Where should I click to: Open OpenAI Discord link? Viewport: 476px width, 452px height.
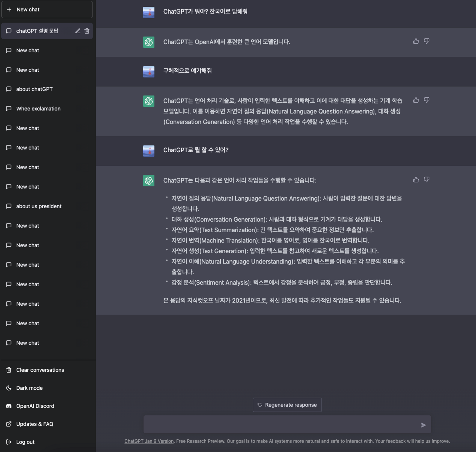(35, 406)
